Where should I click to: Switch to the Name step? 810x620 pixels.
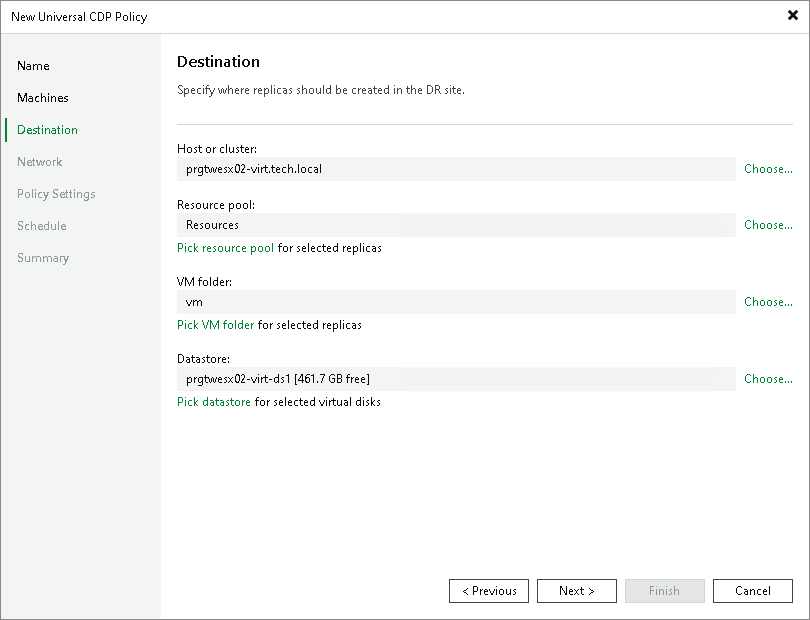[x=33, y=65]
